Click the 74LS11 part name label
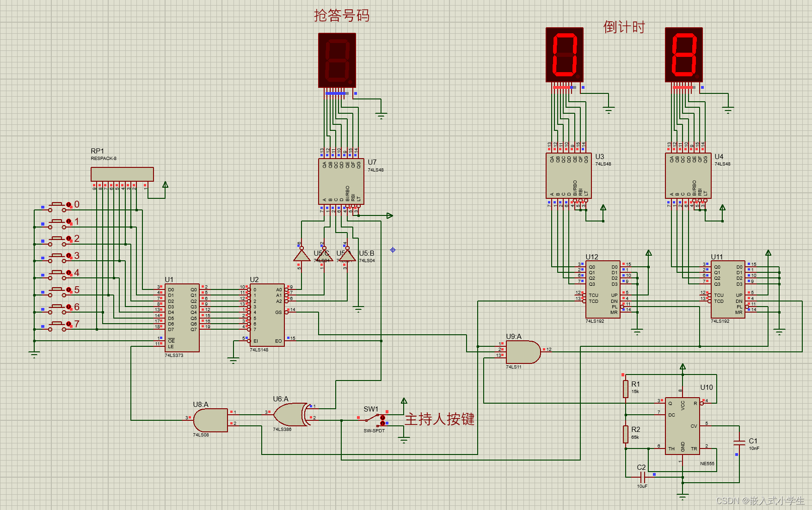Image resolution: width=812 pixels, height=510 pixels. point(514,367)
